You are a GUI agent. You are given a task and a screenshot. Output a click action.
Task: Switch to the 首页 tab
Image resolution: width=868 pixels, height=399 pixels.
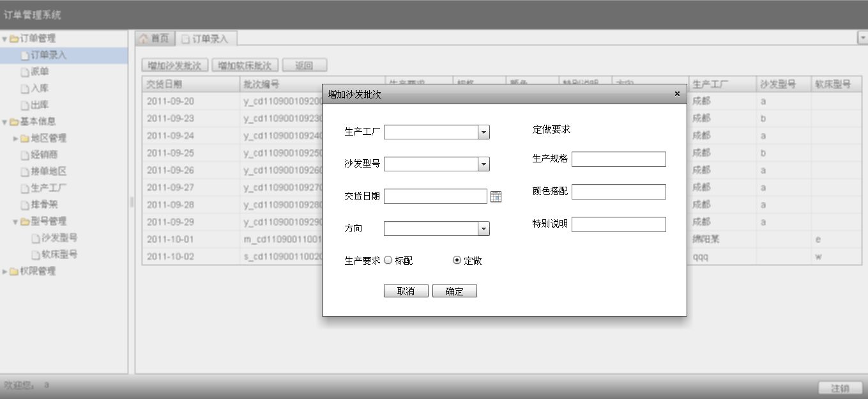click(x=154, y=38)
